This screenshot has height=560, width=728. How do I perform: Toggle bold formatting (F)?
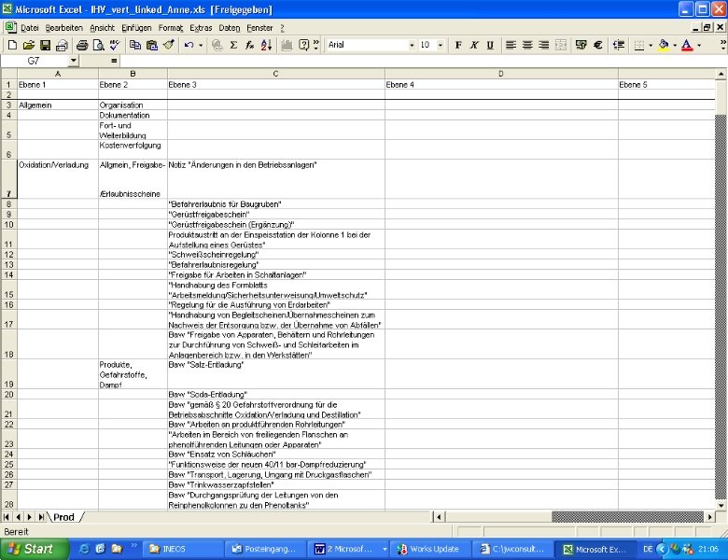coord(458,45)
